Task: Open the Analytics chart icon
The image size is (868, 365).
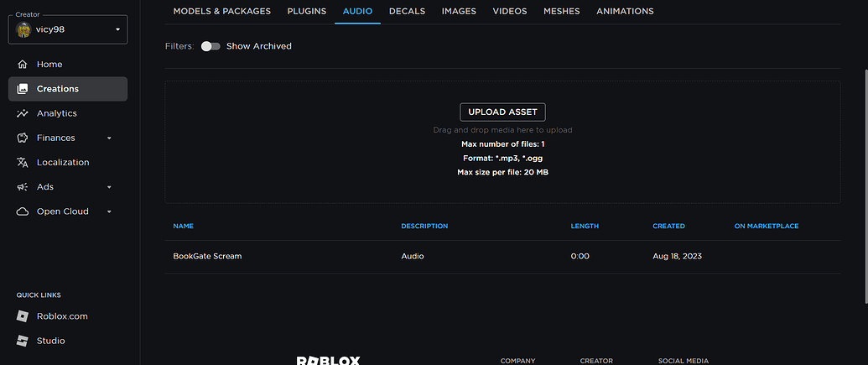Action: (23, 113)
